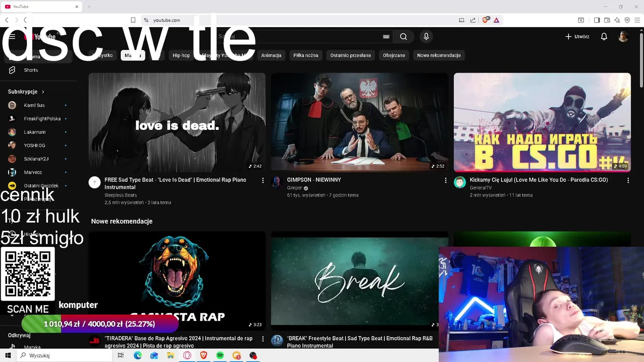Image resolution: width=644 pixels, height=362 pixels.
Task: Open the on-screen keyboard icon in search box
Action: pos(386,37)
